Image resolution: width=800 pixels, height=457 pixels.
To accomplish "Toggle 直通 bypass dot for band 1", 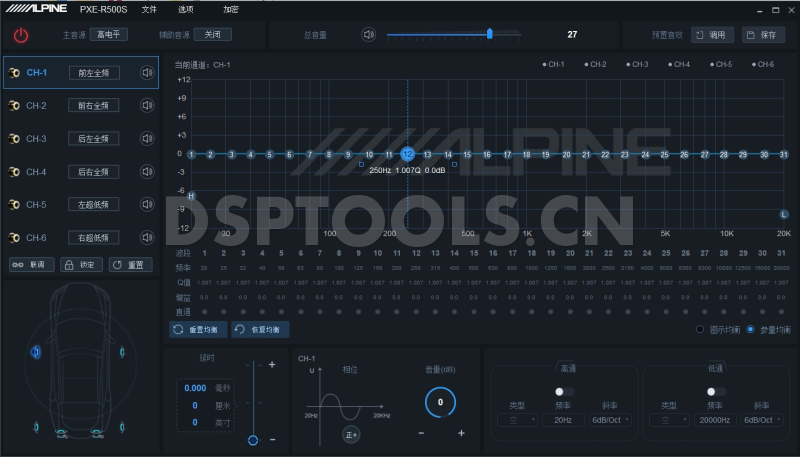I will pos(205,312).
